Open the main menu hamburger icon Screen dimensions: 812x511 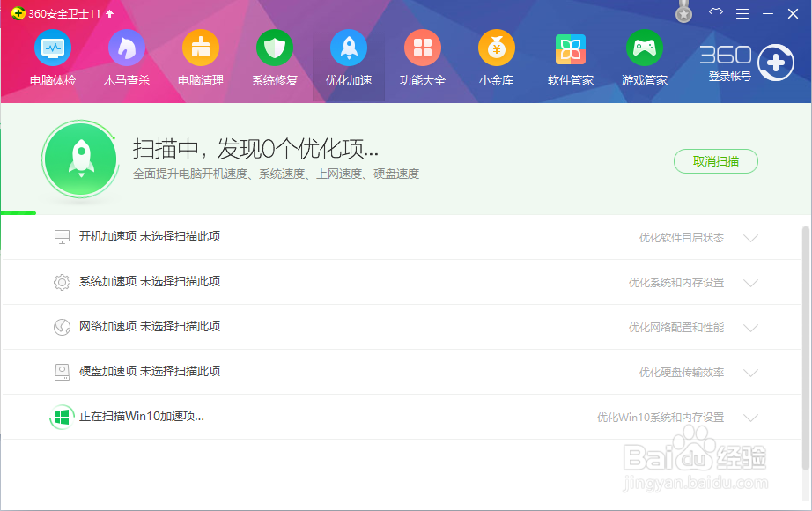click(742, 13)
